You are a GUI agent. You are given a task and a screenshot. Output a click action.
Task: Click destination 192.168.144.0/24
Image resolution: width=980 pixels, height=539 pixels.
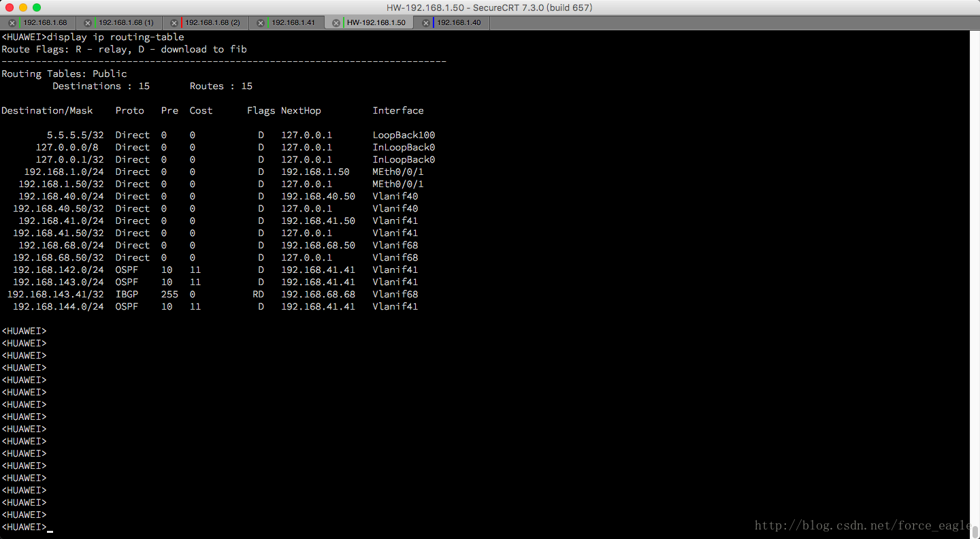pos(59,306)
